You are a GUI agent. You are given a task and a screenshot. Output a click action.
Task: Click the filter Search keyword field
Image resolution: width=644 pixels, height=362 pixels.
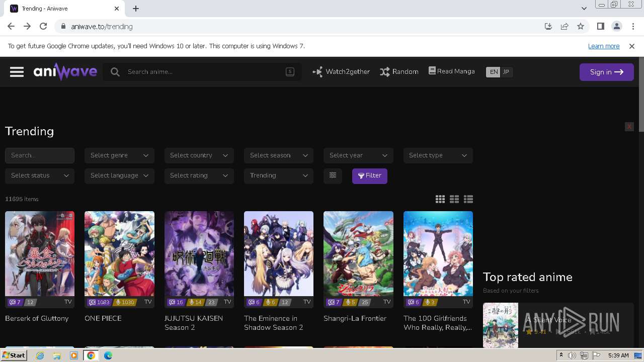40,155
